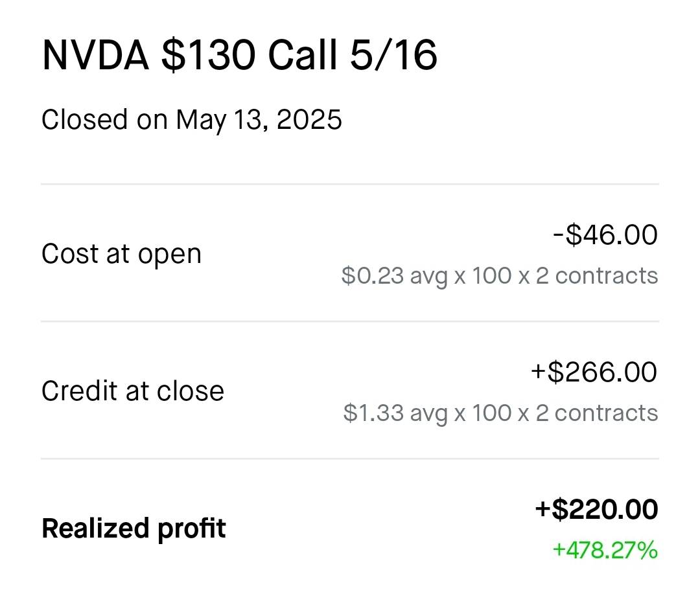Click the Credit at close row
Image resolution: width=700 pixels, height=592 pixels.
pyautogui.click(x=350, y=390)
